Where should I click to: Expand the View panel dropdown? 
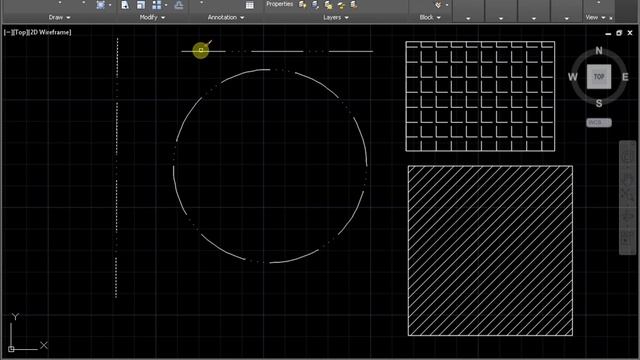pyautogui.click(x=595, y=18)
